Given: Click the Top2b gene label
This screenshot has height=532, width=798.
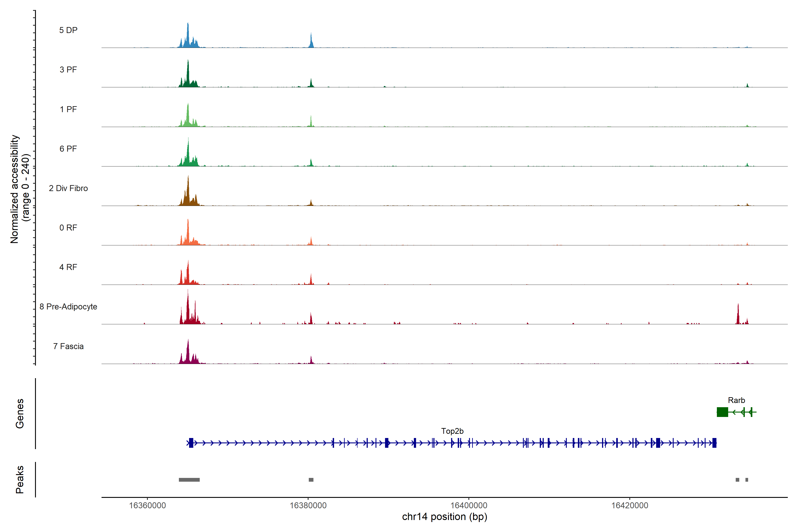Looking at the screenshot, I should point(452,431).
